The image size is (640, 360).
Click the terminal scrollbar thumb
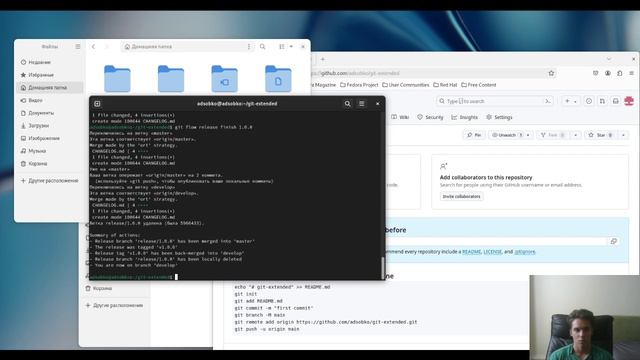click(382, 267)
